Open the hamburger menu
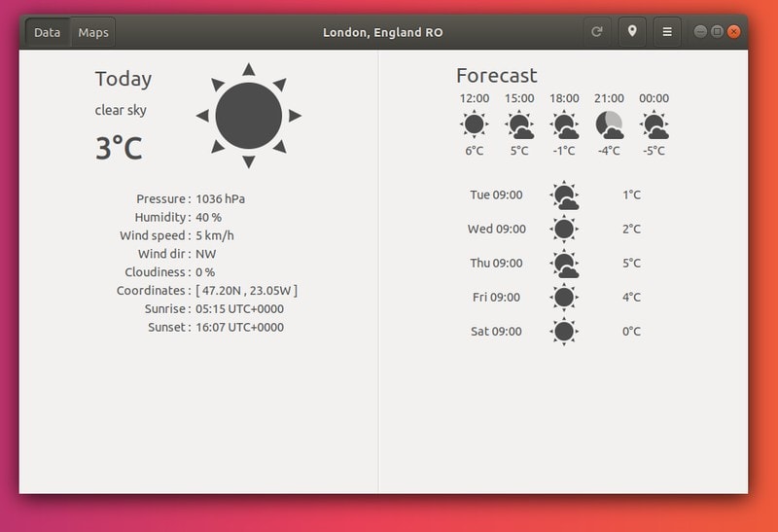 click(667, 32)
